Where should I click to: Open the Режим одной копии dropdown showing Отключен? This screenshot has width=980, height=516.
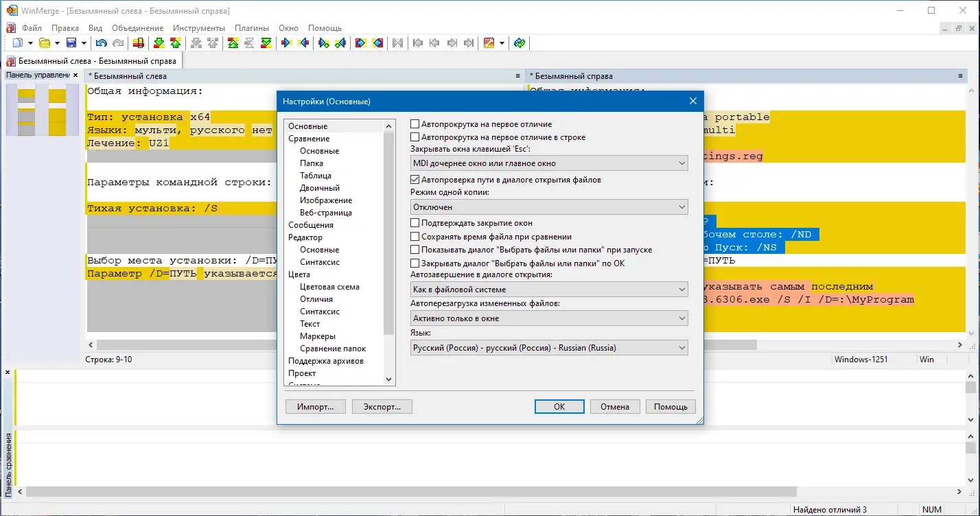point(549,207)
